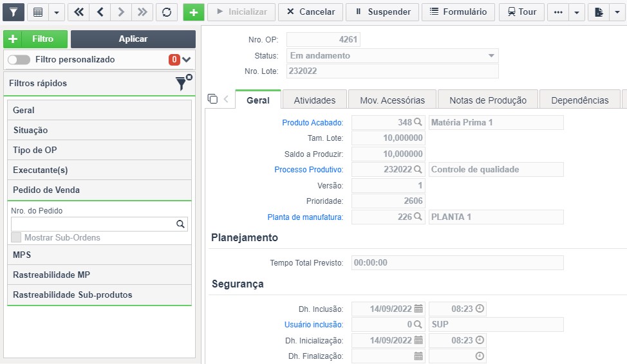The height and width of the screenshot is (364, 627).
Task: Apply filters with Aplicar button
Action: point(133,39)
